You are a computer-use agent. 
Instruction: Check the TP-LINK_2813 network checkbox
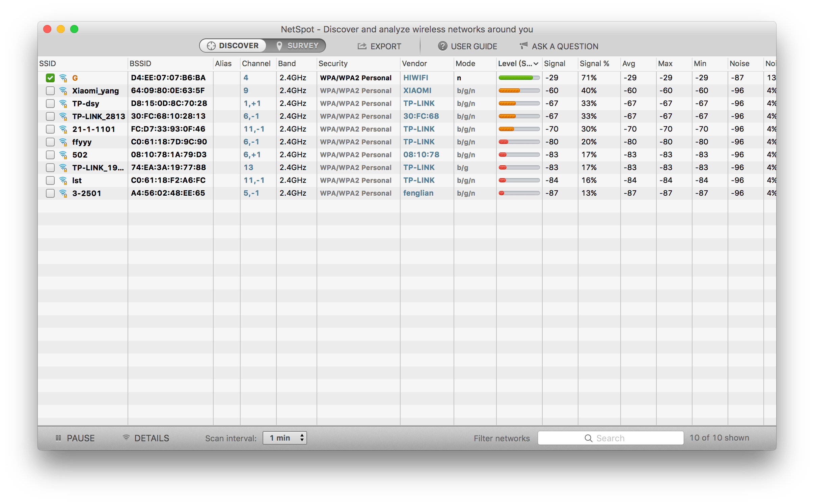50,116
